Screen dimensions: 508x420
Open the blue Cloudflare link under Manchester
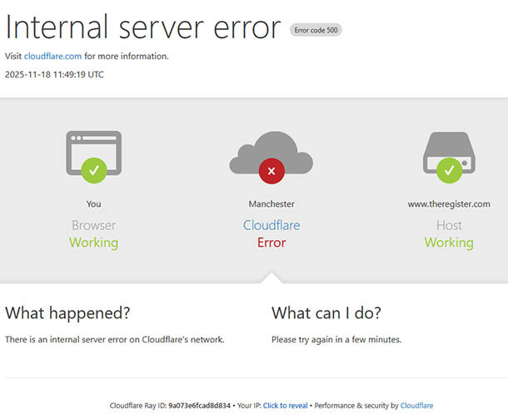(x=271, y=225)
